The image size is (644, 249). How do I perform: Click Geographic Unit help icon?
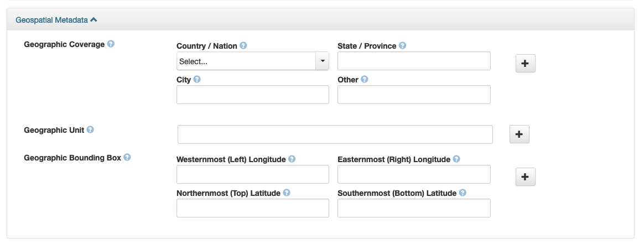point(90,130)
